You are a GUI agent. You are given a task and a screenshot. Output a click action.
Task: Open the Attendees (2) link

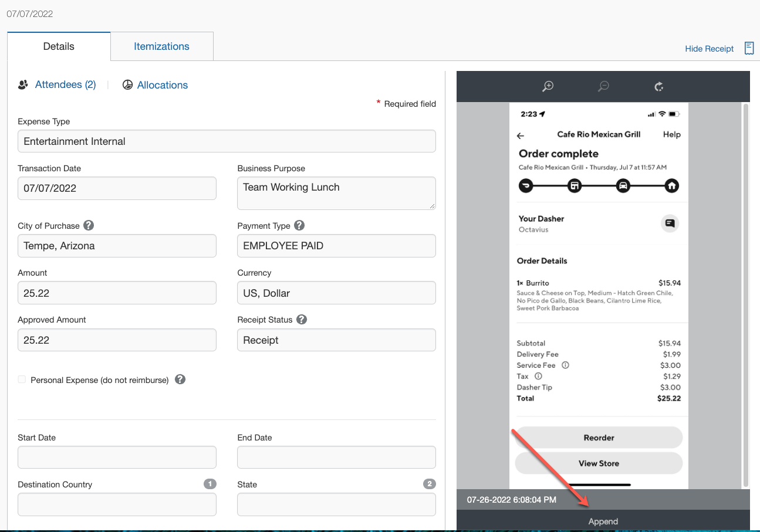pos(65,84)
